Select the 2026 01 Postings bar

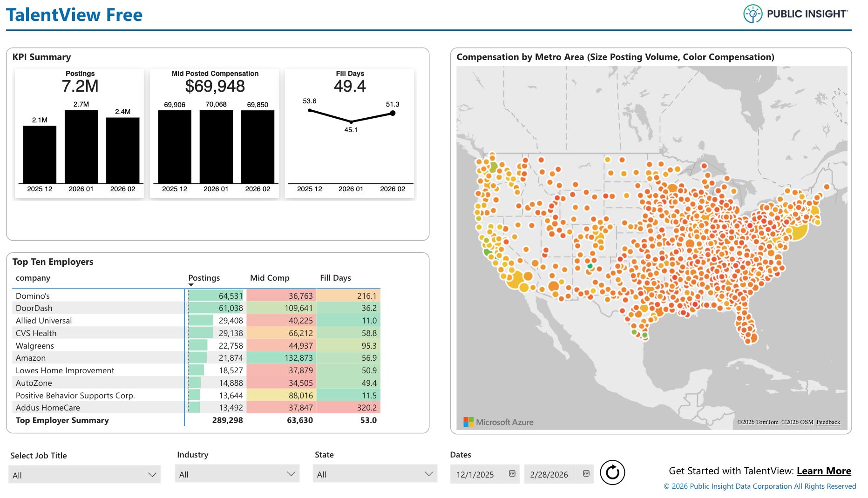click(x=81, y=147)
